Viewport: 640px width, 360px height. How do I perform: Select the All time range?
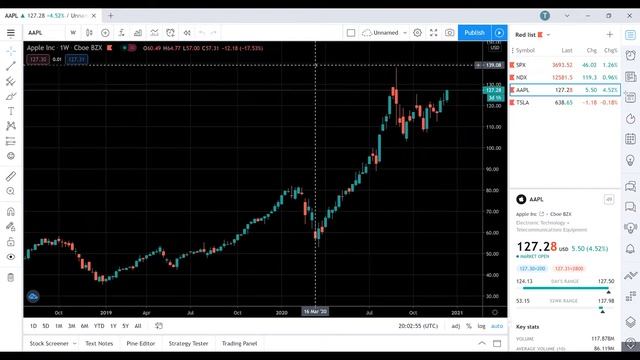138,326
